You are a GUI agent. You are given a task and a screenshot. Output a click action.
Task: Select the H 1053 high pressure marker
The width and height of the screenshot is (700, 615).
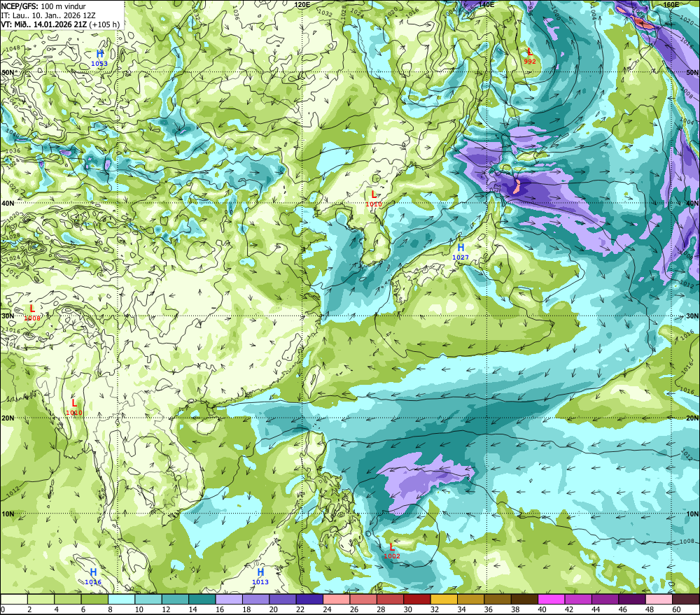pos(99,59)
